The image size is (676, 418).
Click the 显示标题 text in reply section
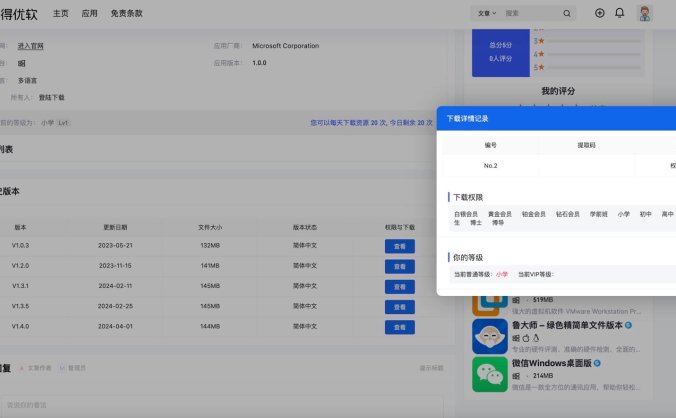(x=432, y=368)
